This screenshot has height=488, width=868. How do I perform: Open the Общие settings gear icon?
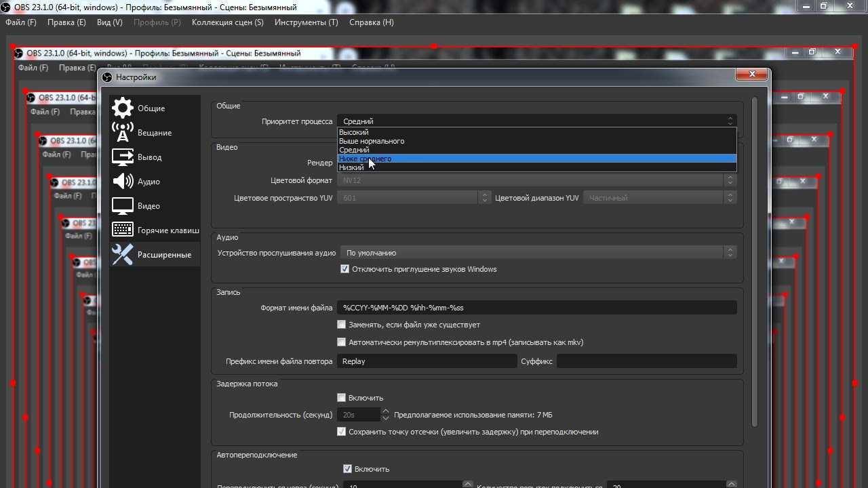click(x=123, y=108)
